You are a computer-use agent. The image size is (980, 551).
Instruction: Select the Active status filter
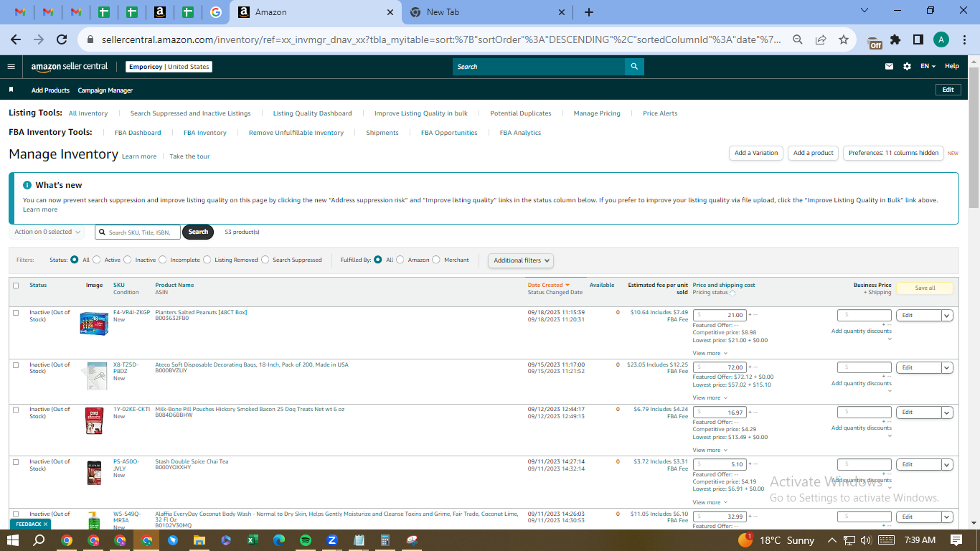tap(97, 260)
